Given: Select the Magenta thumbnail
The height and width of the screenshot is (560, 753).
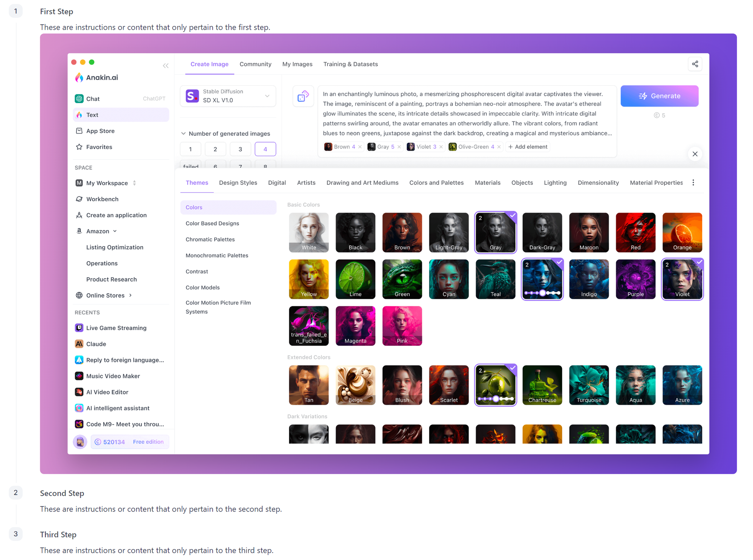Looking at the screenshot, I should coord(355,326).
